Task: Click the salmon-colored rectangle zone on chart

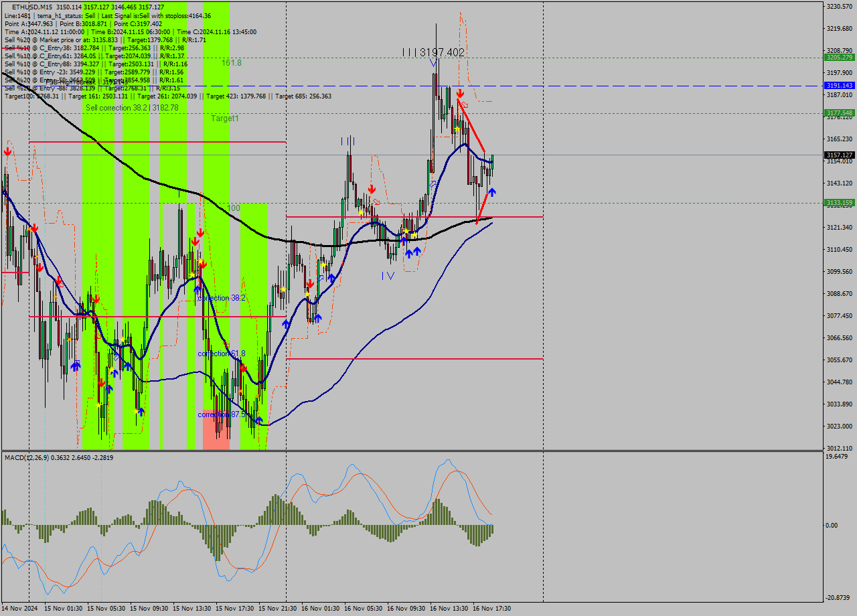Action: coord(216,429)
